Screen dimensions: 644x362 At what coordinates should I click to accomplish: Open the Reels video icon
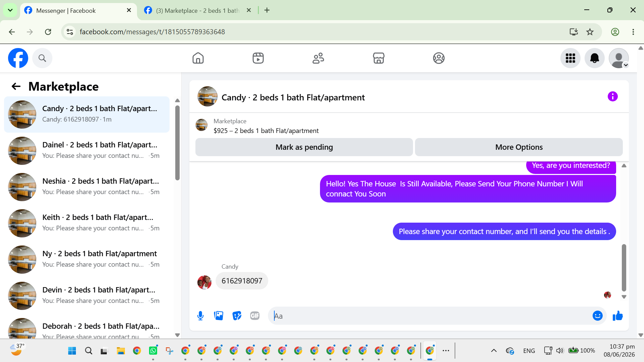click(x=258, y=58)
